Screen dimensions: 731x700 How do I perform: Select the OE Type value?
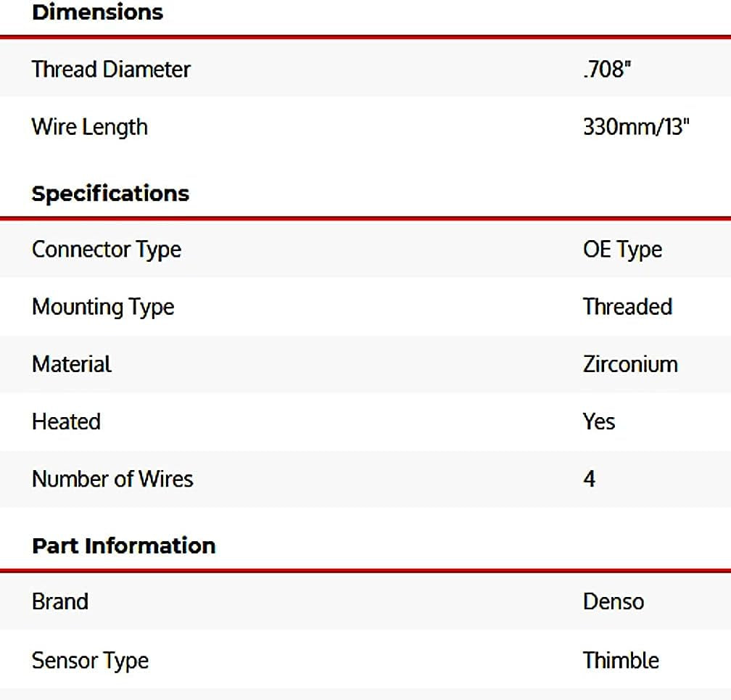click(x=622, y=250)
